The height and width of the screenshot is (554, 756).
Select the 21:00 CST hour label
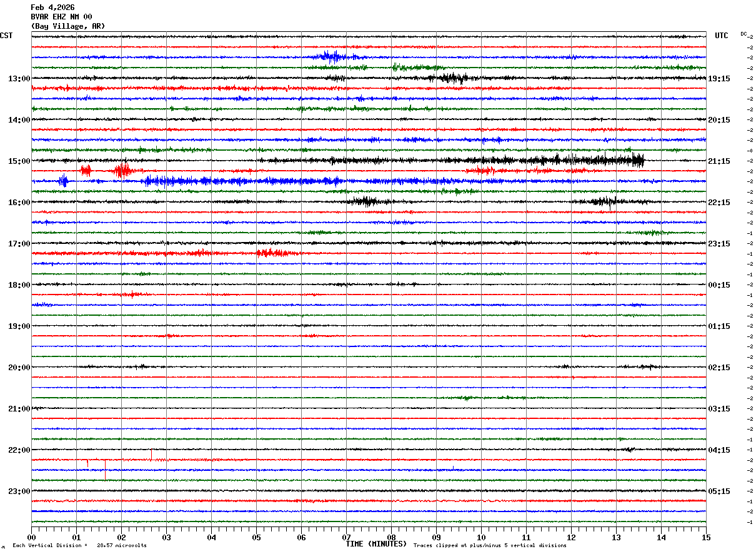pyautogui.click(x=19, y=409)
